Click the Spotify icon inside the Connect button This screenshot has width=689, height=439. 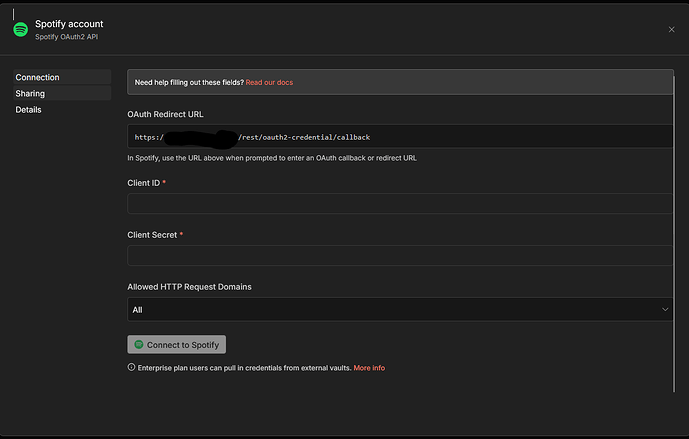pyautogui.click(x=139, y=345)
